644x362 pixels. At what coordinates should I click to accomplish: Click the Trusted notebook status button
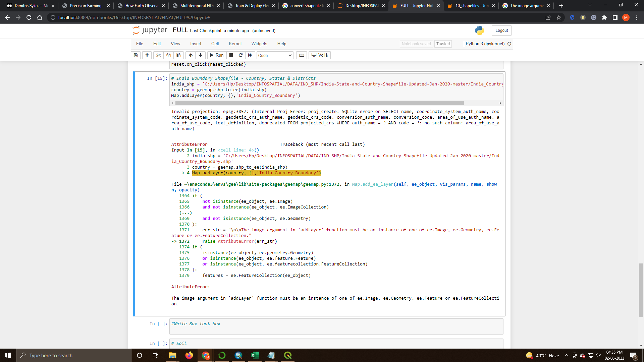[x=443, y=44]
